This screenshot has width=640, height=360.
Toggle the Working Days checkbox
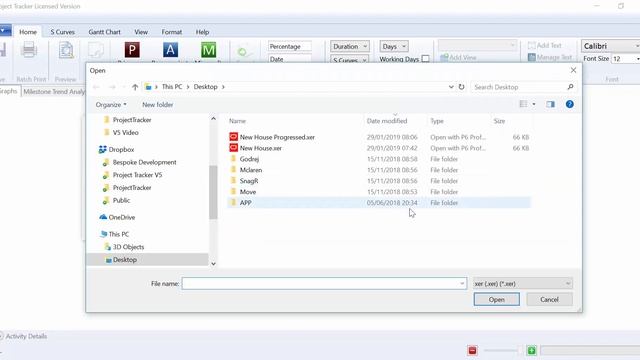[425, 59]
